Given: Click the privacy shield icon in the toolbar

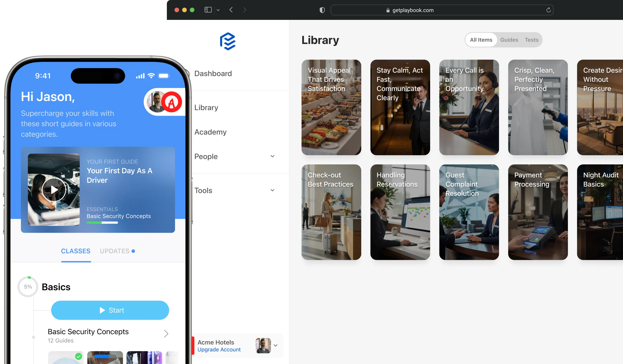Looking at the screenshot, I should coord(322,10).
